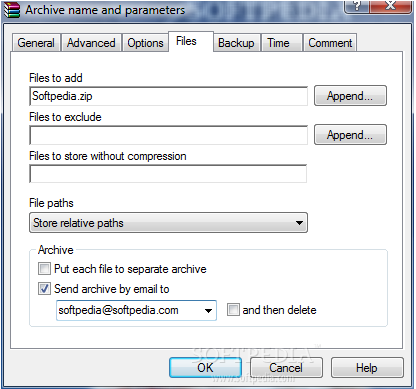
Task: Open the email address dropdown arrow
Action: pyautogui.click(x=208, y=311)
